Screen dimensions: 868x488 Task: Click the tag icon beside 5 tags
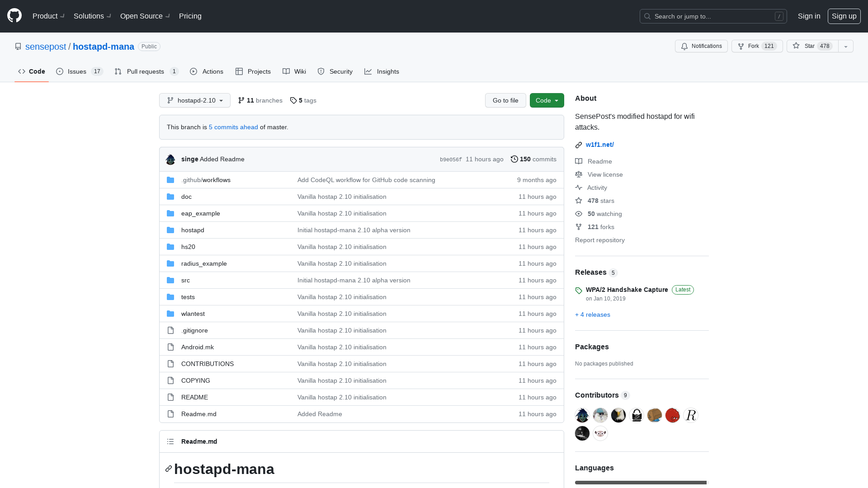(293, 100)
